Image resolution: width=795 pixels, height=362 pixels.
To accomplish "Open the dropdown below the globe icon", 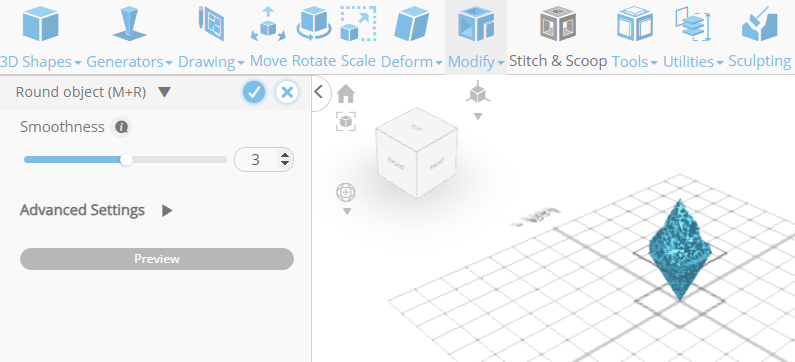I will tap(347, 211).
